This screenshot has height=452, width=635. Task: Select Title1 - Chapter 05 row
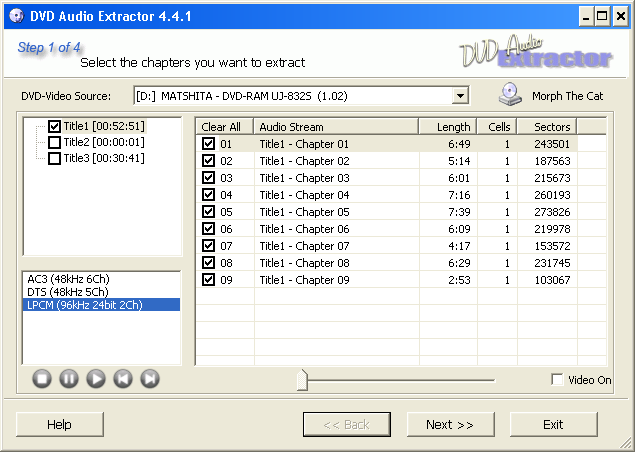pos(387,212)
